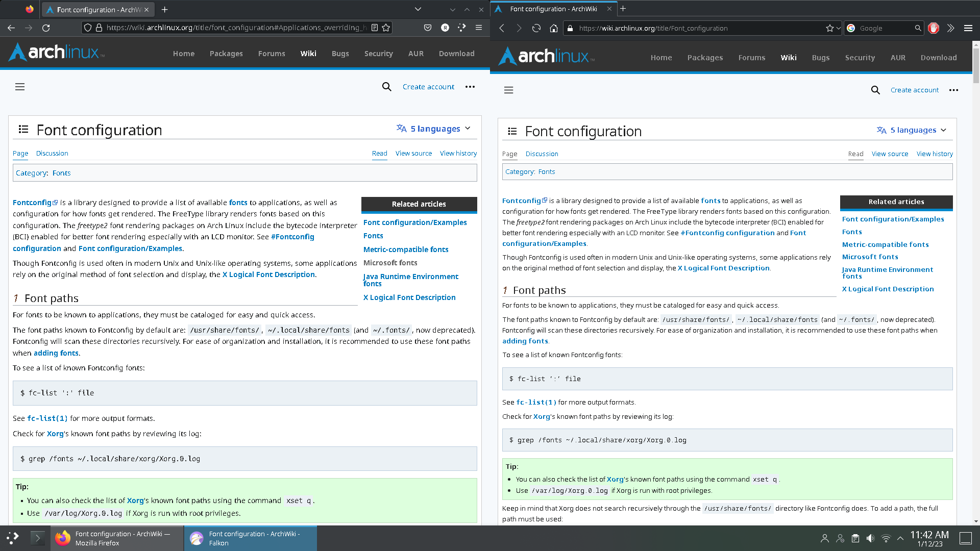Open the KDE application launcher
The height and width of the screenshot is (551, 980).
coord(13,538)
